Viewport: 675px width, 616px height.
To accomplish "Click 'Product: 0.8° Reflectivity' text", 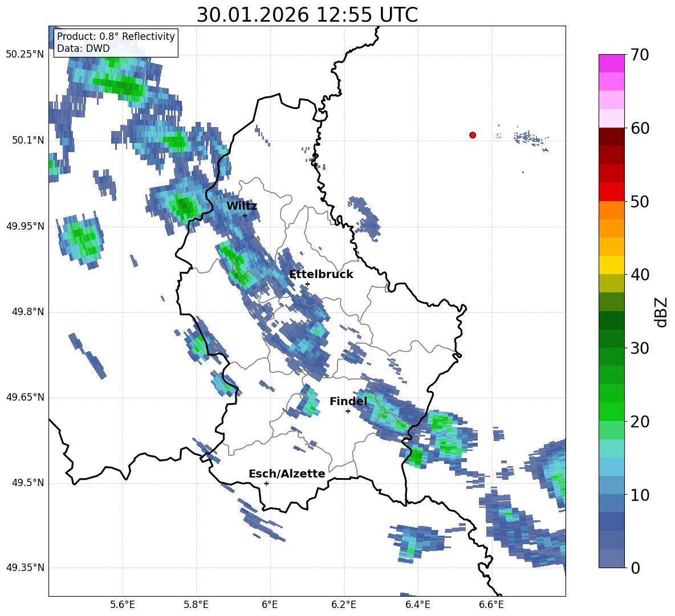I will (x=116, y=36).
